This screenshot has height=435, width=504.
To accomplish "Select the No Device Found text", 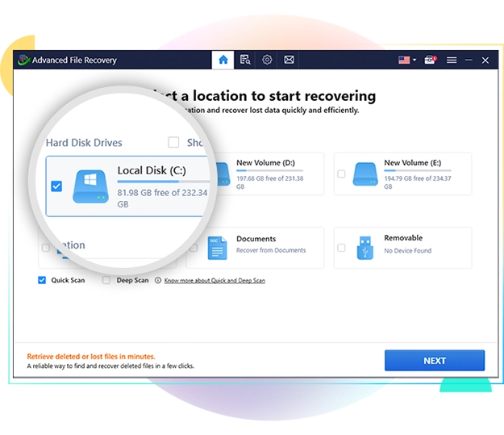I will click(x=407, y=250).
